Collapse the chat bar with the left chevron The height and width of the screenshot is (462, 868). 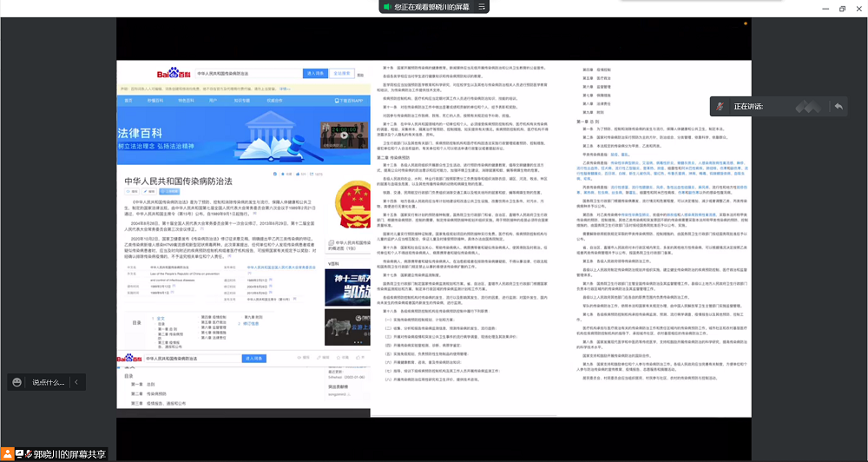(76, 382)
